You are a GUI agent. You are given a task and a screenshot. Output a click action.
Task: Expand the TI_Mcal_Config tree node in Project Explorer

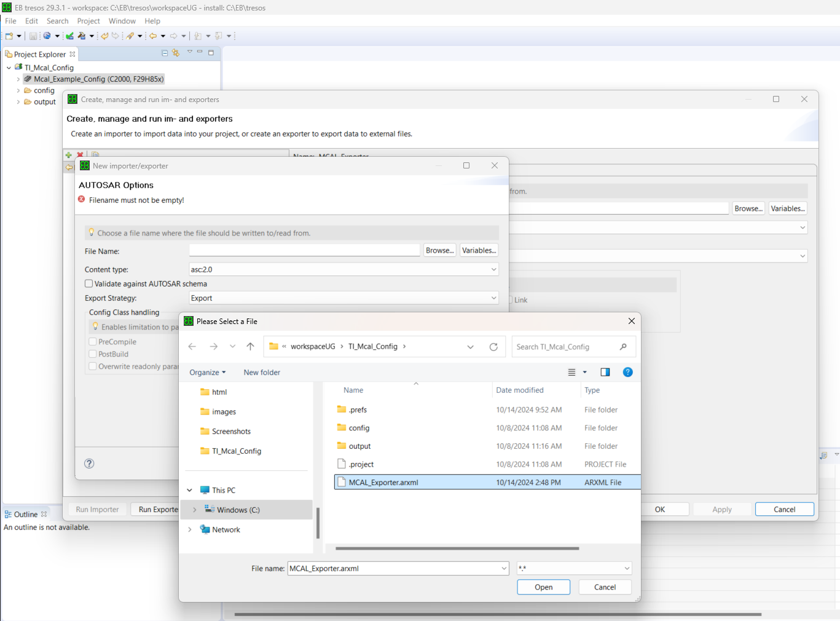pos(9,68)
